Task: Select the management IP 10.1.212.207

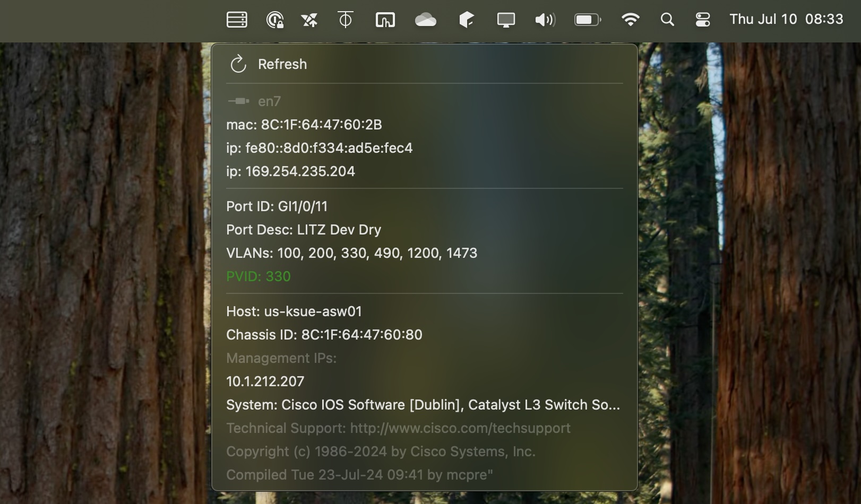Action: point(425,381)
